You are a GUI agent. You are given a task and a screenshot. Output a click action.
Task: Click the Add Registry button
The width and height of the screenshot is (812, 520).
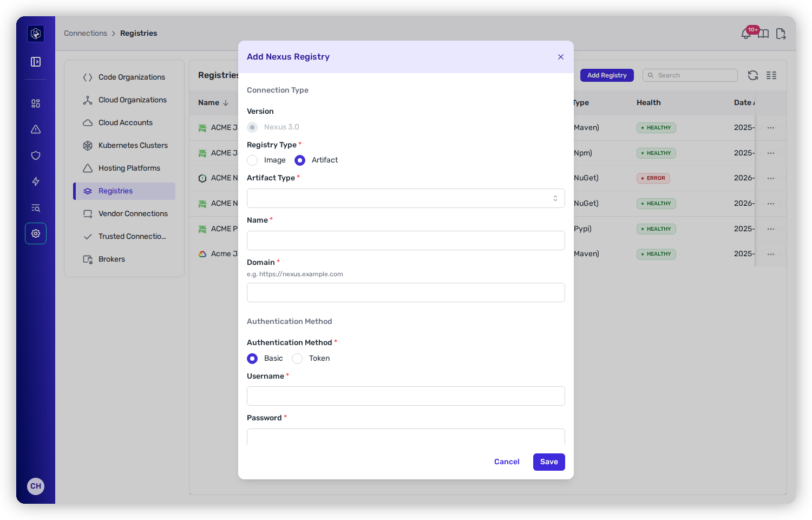607,75
